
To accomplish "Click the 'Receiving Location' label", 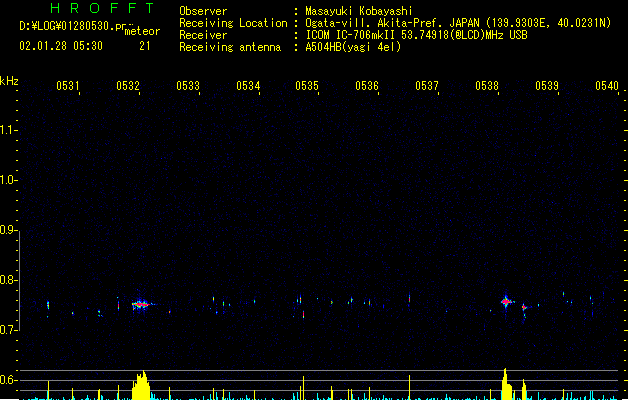I will tap(233, 23).
